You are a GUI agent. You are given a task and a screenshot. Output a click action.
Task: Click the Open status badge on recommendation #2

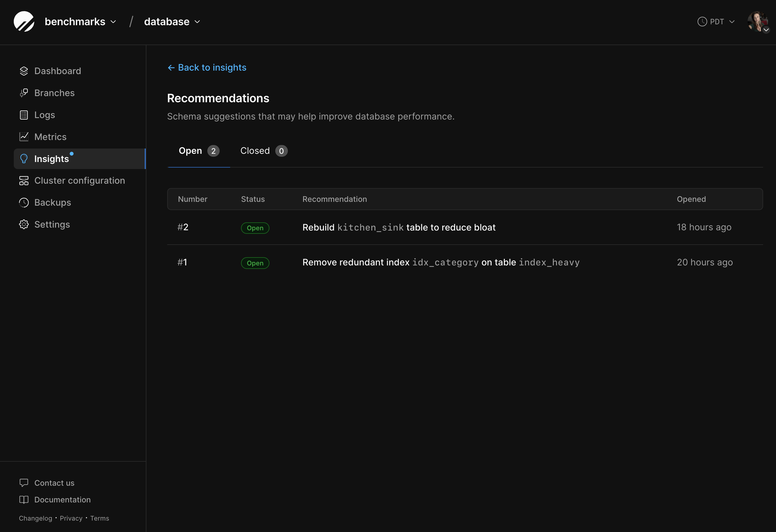[x=255, y=228]
